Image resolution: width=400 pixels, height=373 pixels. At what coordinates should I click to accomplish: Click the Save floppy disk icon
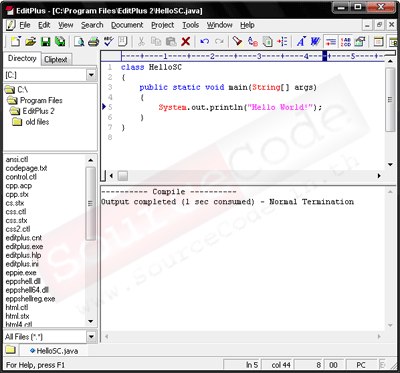tap(45, 41)
